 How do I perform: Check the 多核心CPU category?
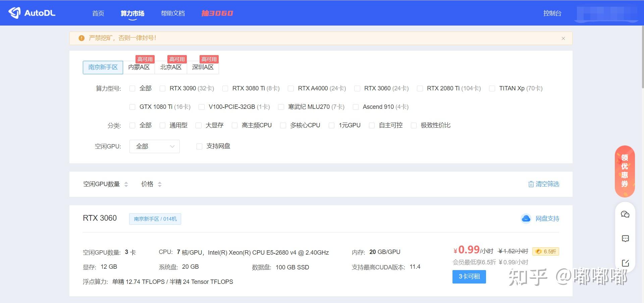[x=283, y=125]
